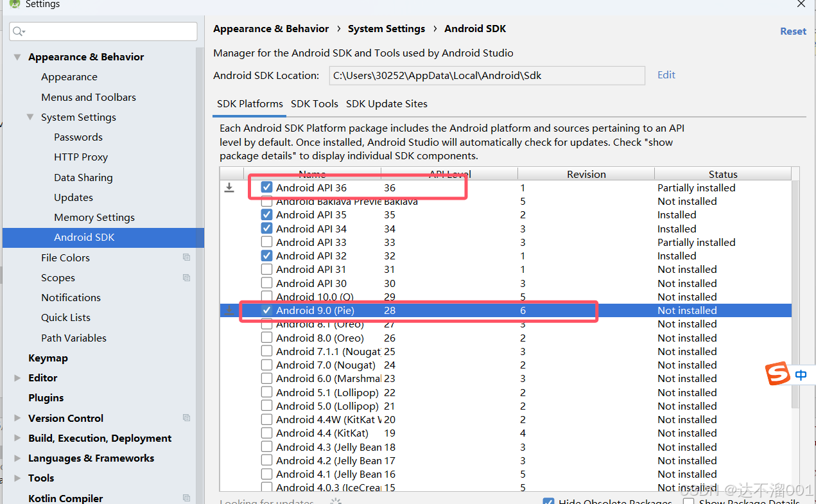Select Android SDK in the sidebar

(x=84, y=238)
